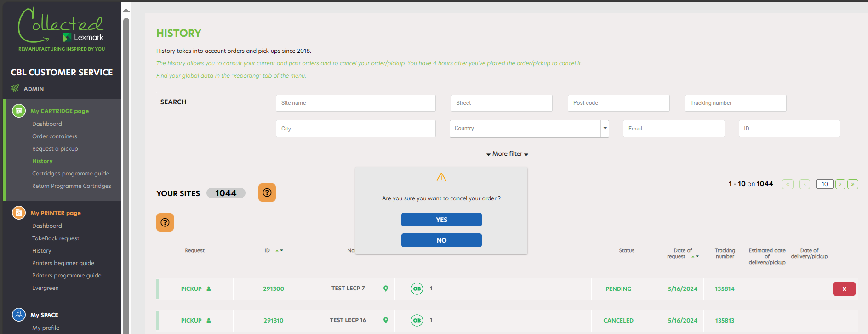
Task: Go to the last page of results
Action: pos(853,184)
